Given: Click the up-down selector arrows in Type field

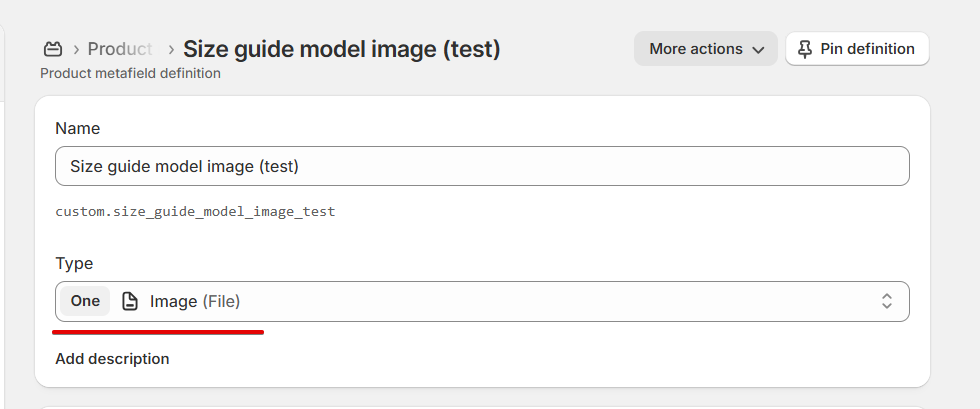Looking at the screenshot, I should coord(886,301).
